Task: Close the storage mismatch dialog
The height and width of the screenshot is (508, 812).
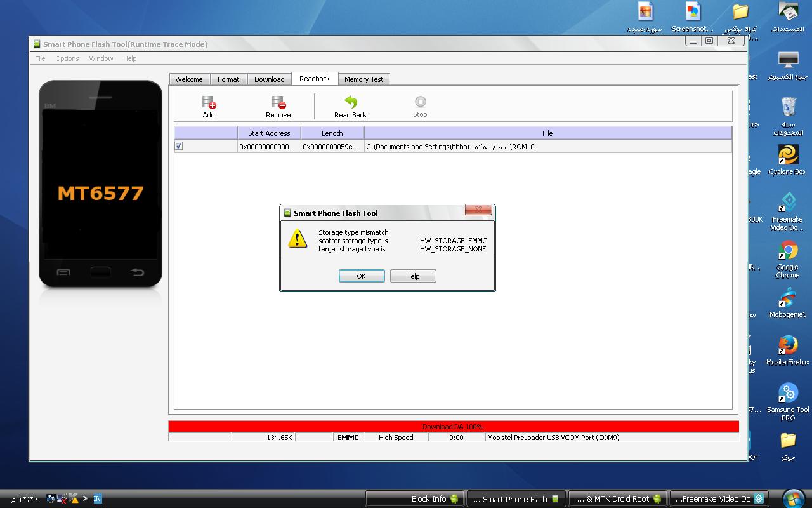Action: point(478,210)
